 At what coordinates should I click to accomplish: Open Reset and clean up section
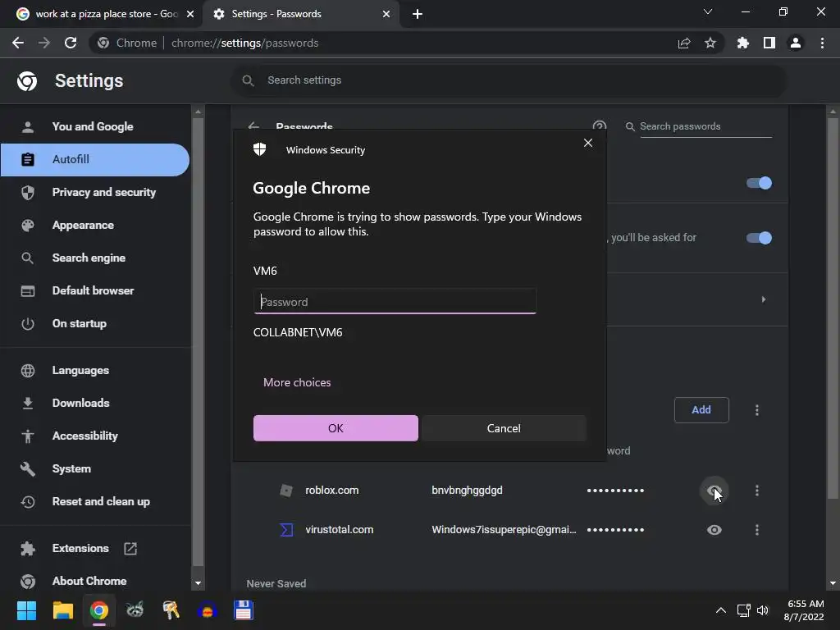tap(95, 501)
